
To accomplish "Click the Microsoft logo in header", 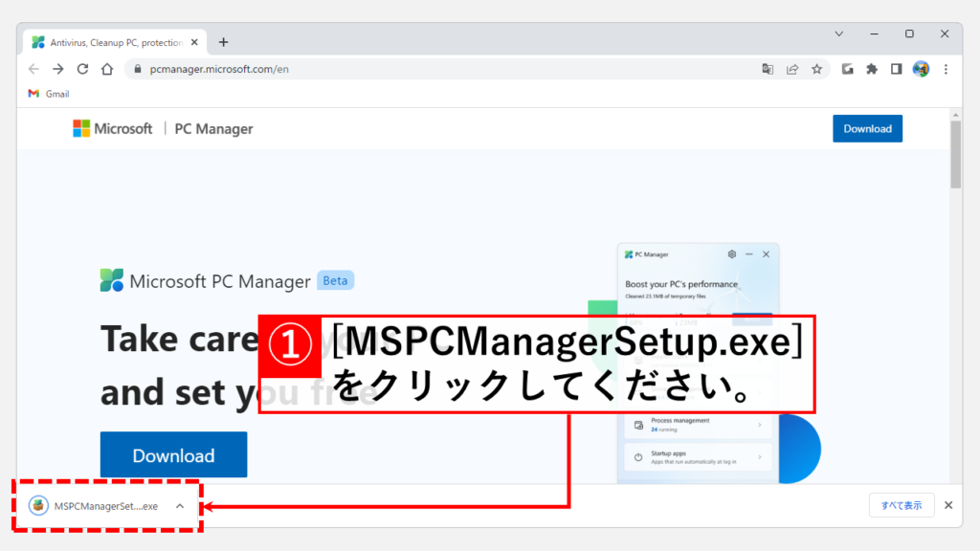I will [113, 129].
